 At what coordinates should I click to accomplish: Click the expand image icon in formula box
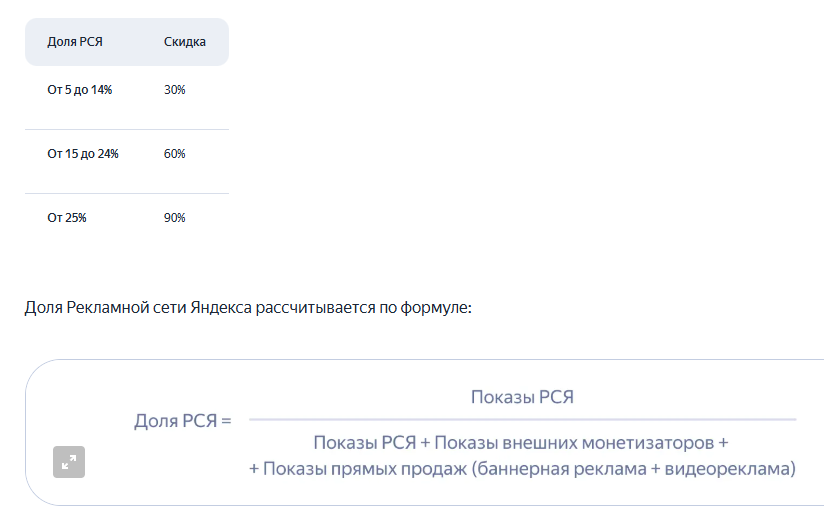click(69, 462)
